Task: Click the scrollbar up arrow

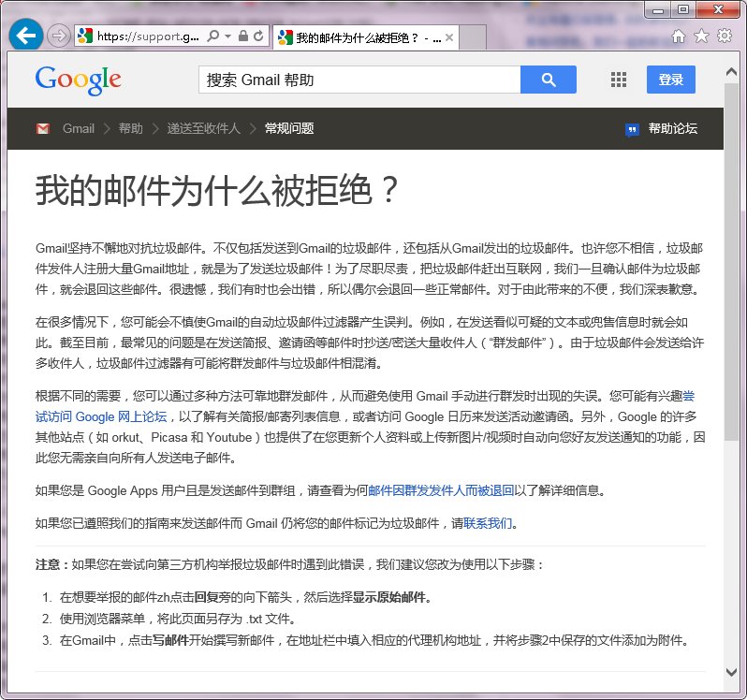Action: tap(731, 72)
